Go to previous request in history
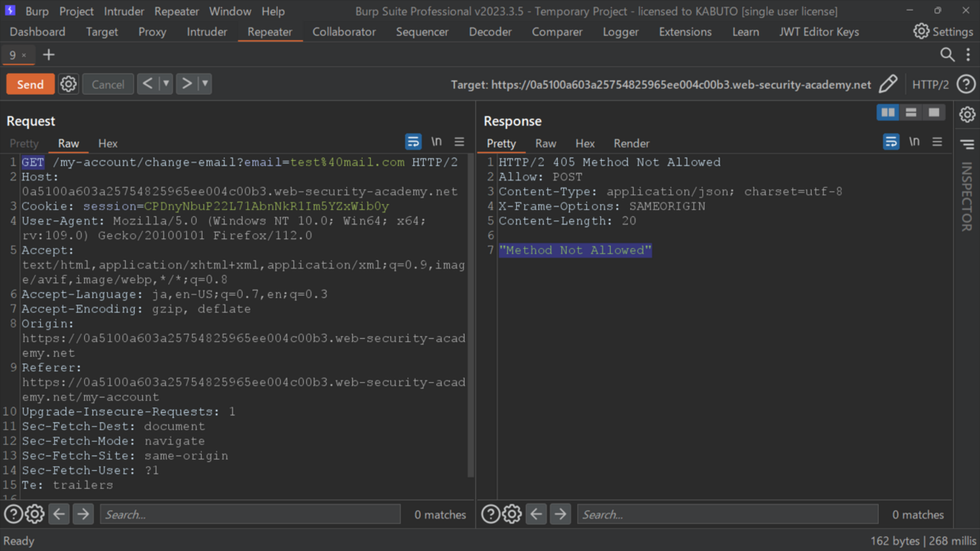The height and width of the screenshot is (551, 980). point(147,83)
